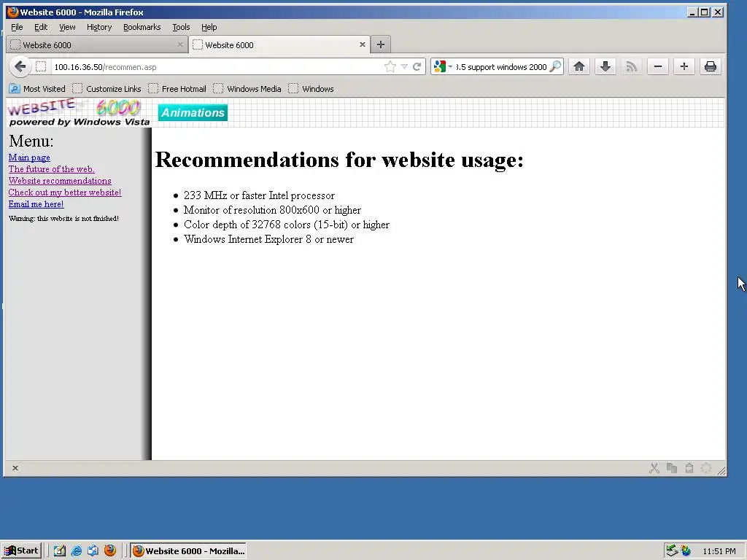Open the Customize Links bookmark
This screenshot has width=747, height=560.
pos(107,88)
